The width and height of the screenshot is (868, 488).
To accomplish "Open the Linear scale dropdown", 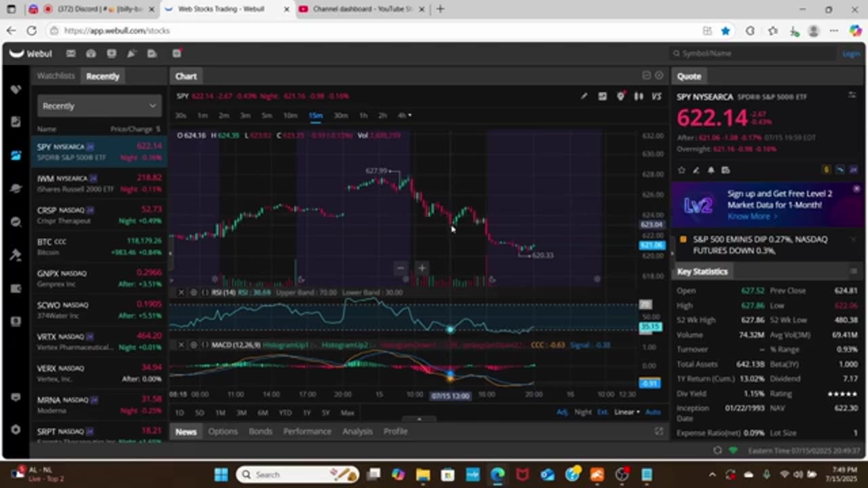I will (x=627, y=412).
